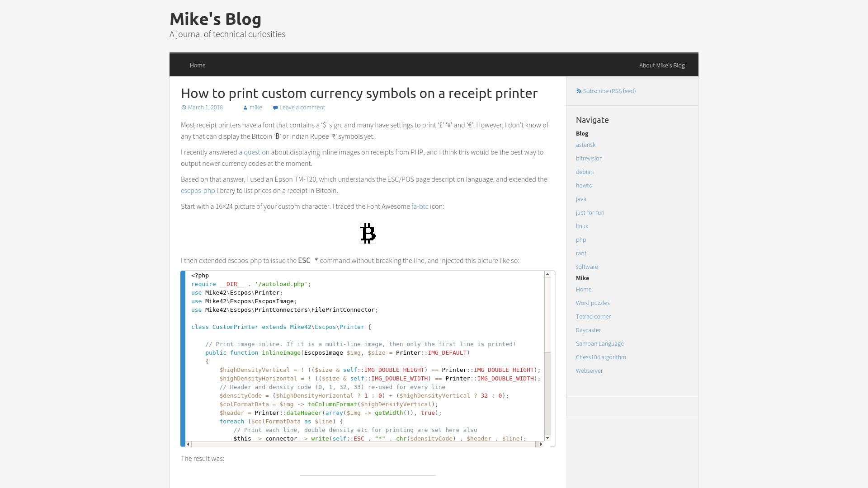Click the 'a question' link

(x=254, y=152)
